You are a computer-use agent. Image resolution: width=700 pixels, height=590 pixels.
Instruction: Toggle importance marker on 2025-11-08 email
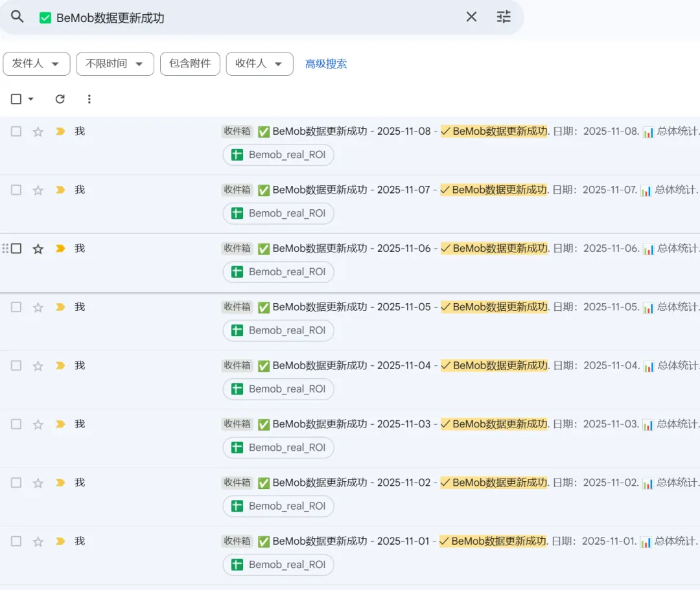tap(60, 131)
